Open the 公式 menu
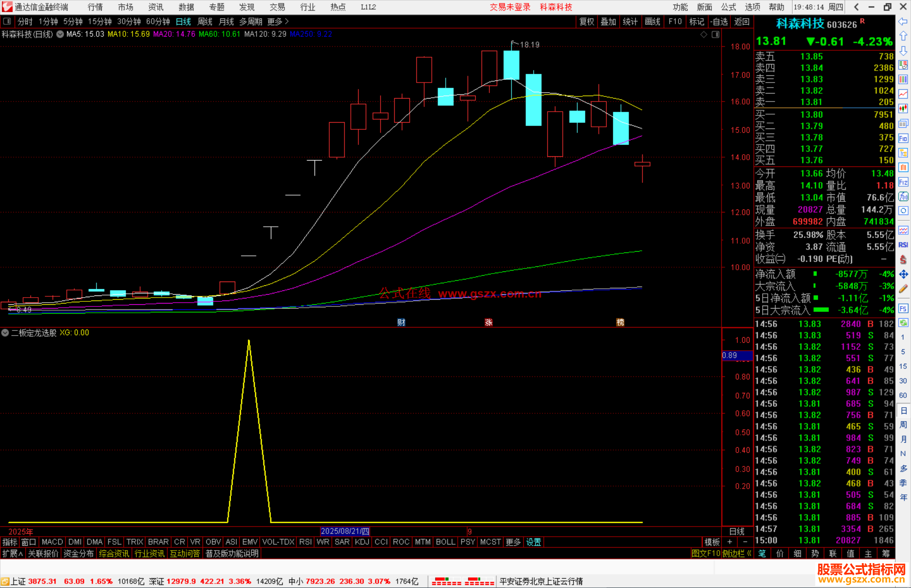The width and height of the screenshot is (911, 588). tap(728, 7)
